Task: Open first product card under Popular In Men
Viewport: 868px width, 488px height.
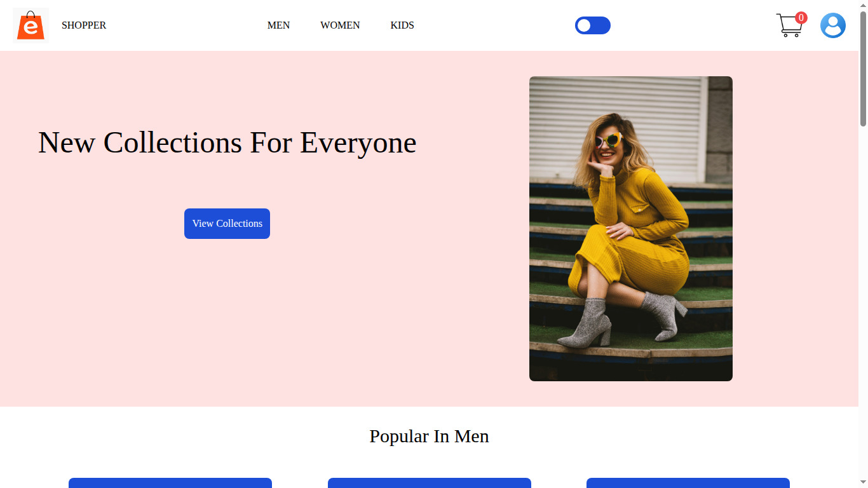Action: [170, 483]
